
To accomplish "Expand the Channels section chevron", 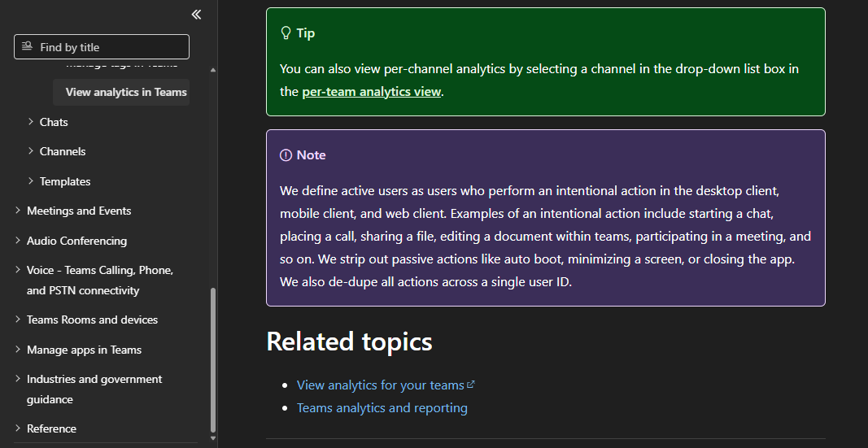I will pyautogui.click(x=31, y=151).
